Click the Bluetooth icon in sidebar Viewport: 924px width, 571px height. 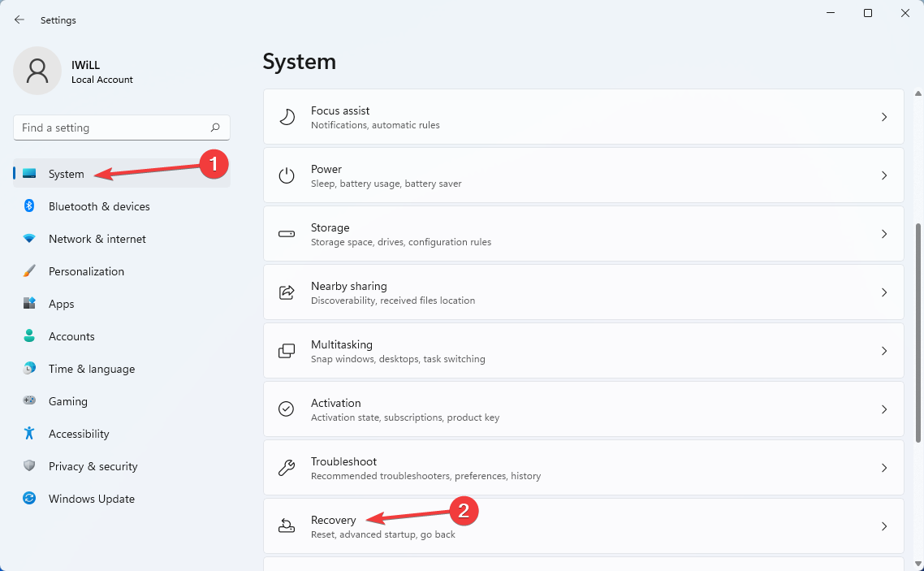point(29,205)
